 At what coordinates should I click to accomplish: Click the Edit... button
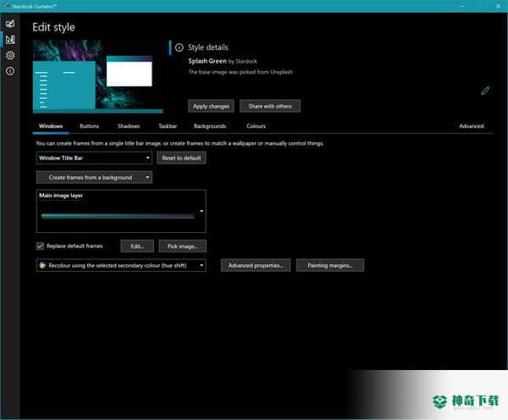[137, 246]
